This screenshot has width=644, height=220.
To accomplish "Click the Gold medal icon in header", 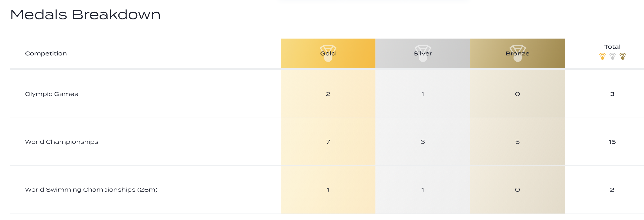I will [328, 53].
